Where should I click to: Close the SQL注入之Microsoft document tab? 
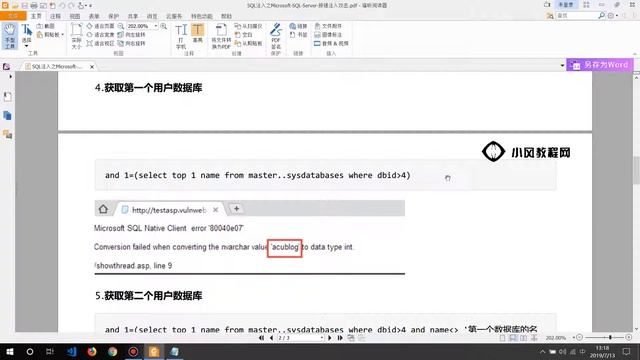point(92,67)
